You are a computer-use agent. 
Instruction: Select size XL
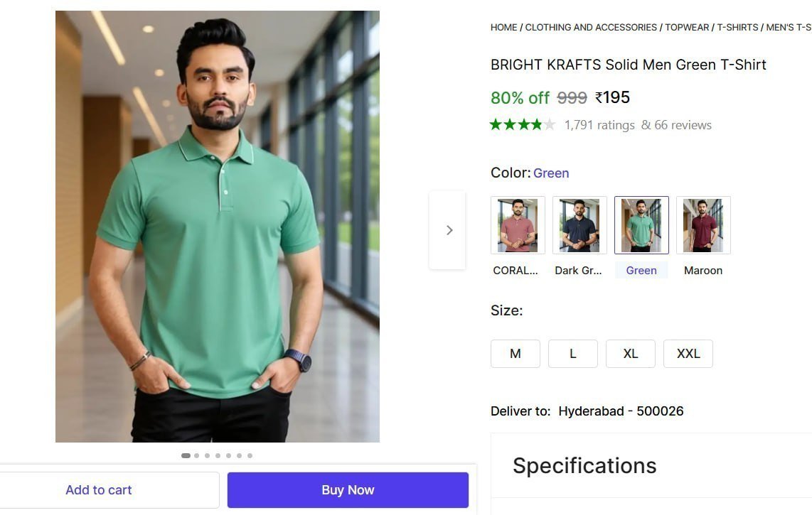point(630,353)
